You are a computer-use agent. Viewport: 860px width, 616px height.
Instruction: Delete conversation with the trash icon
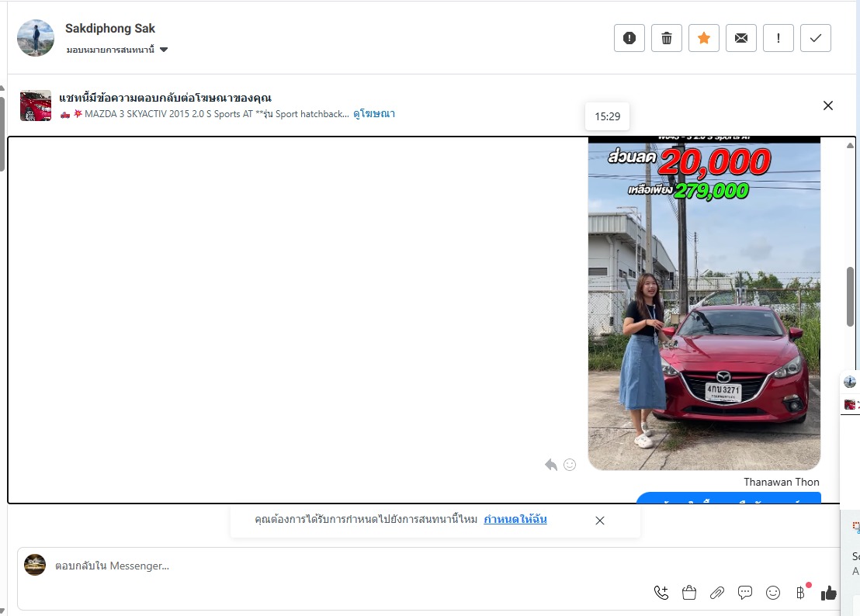[667, 38]
